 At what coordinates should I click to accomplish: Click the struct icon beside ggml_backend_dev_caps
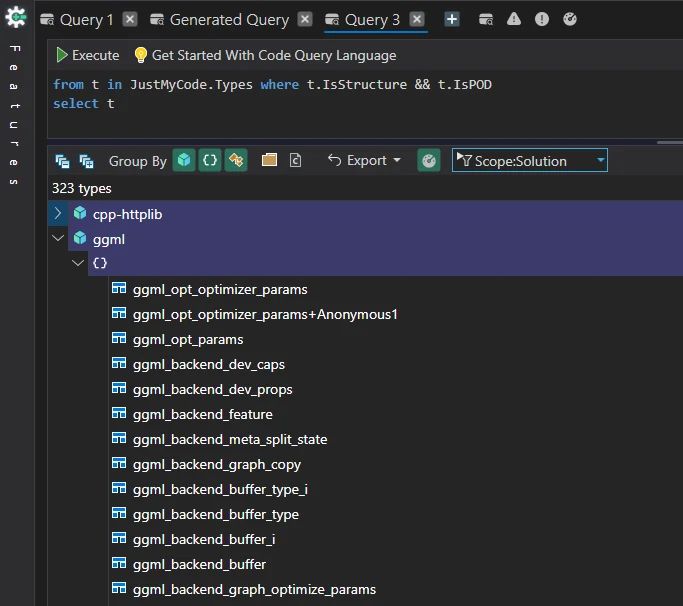coord(119,363)
